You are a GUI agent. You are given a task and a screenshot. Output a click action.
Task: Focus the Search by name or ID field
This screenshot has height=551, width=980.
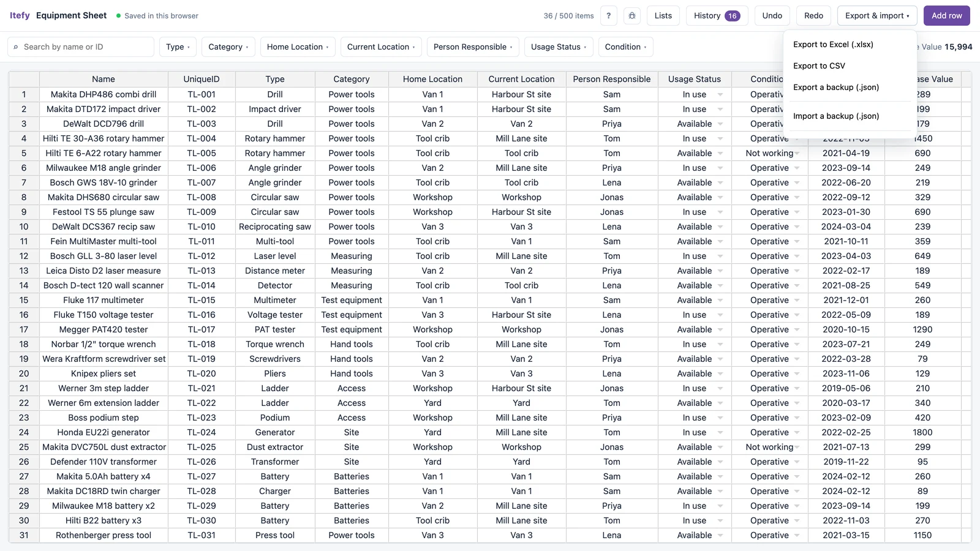[x=81, y=47]
